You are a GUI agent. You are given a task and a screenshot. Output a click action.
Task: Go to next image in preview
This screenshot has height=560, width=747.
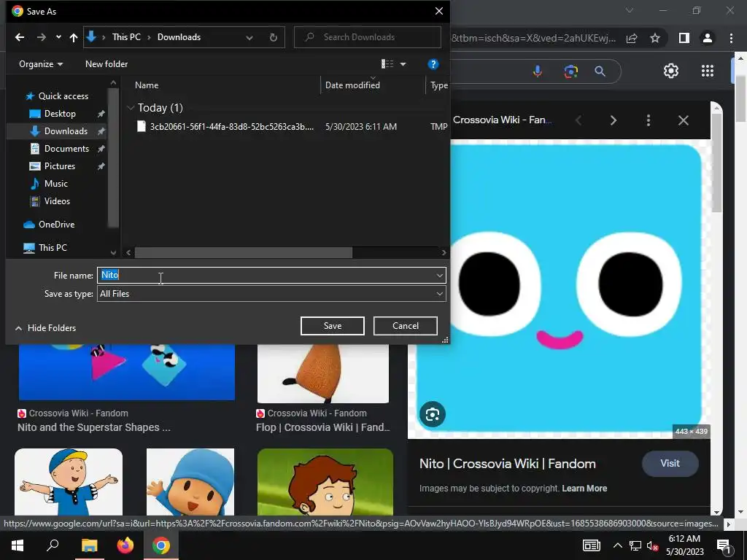[613, 120]
